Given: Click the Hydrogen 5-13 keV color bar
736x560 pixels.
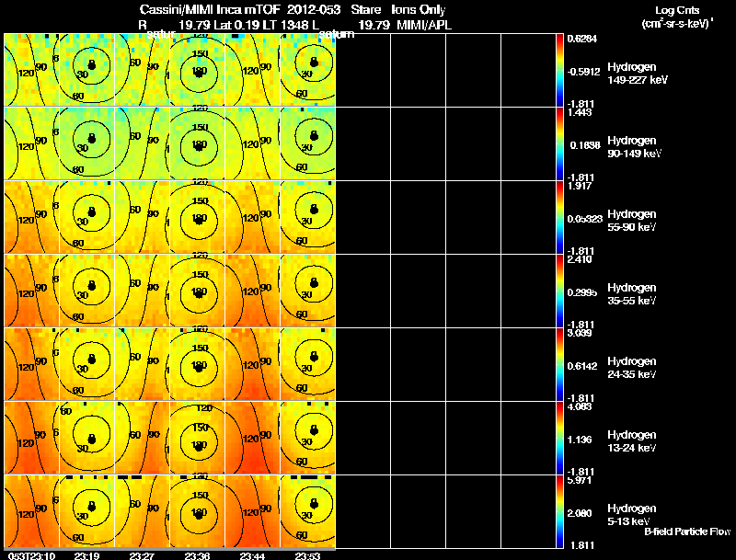Looking at the screenshot, I should pos(559,511).
